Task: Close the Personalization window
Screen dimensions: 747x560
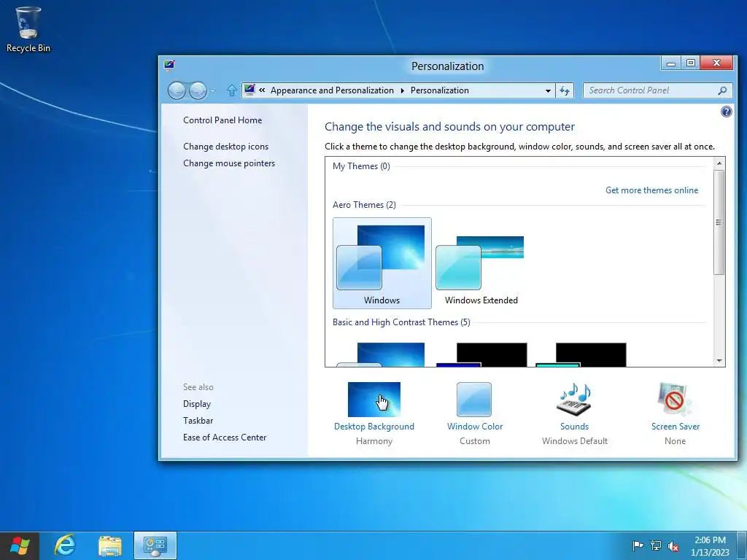Action: (716, 63)
